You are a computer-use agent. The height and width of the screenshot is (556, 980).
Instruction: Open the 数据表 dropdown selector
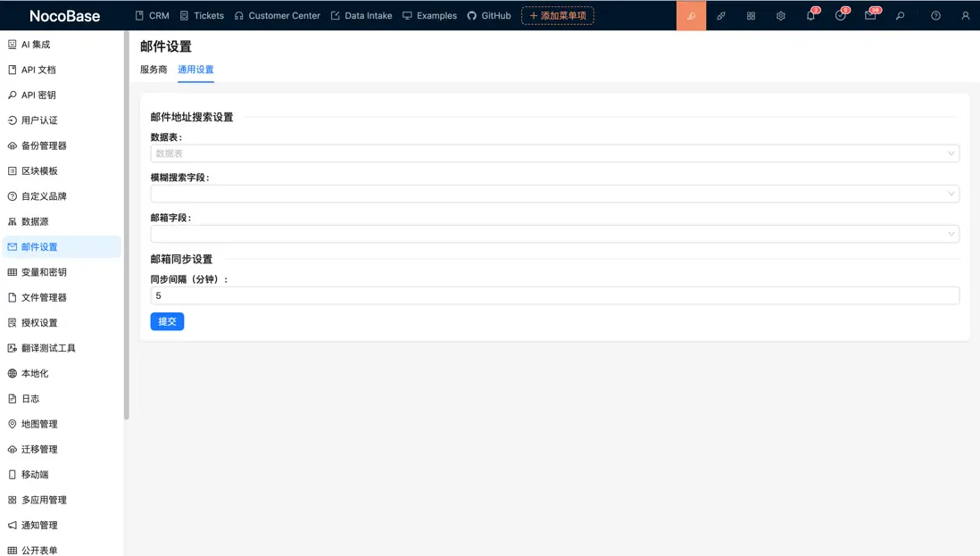[555, 153]
